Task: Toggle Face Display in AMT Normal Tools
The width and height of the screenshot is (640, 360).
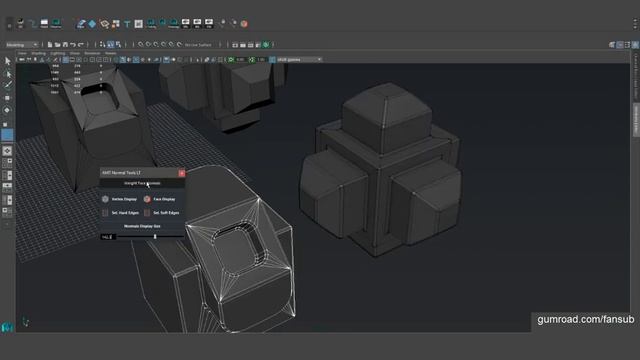Action: pos(160,199)
